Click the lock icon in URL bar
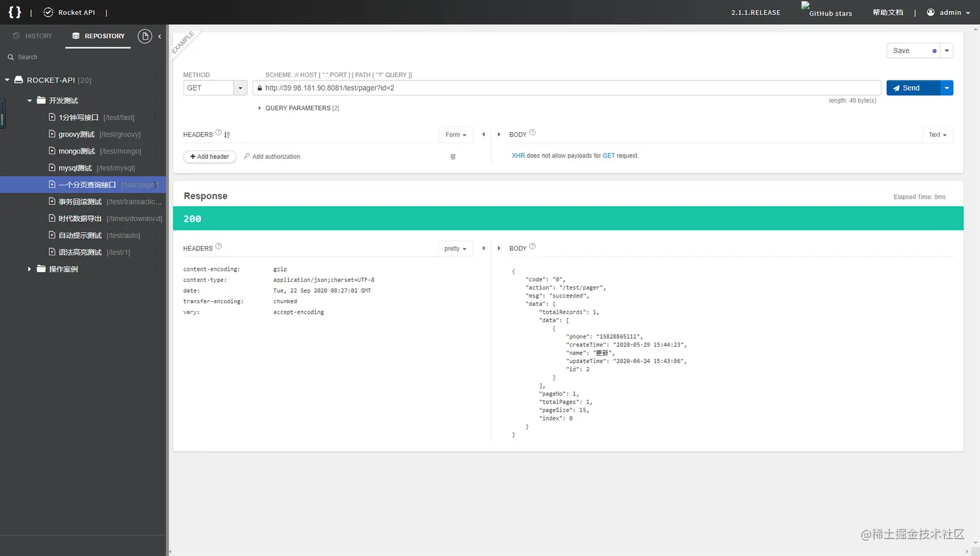Screen dimensions: 980x556 259,88
